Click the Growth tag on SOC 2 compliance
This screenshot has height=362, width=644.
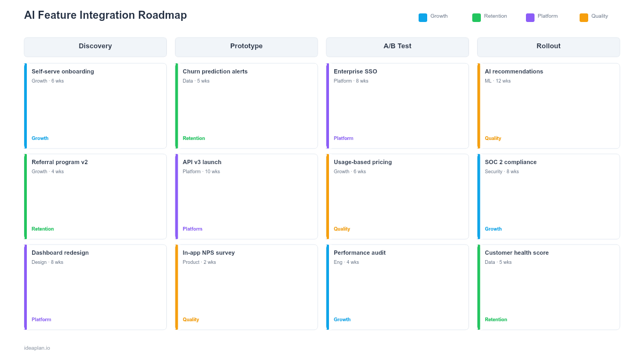point(493,228)
